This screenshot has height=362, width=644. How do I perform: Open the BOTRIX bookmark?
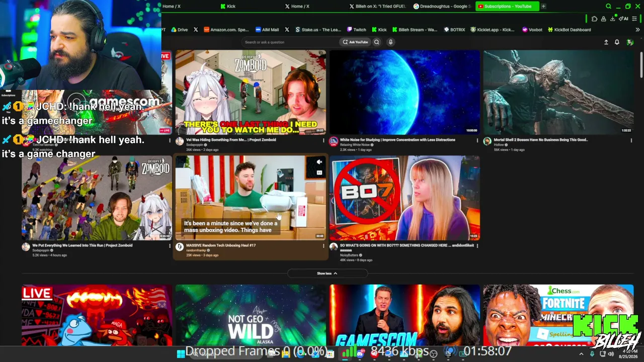coord(454,30)
